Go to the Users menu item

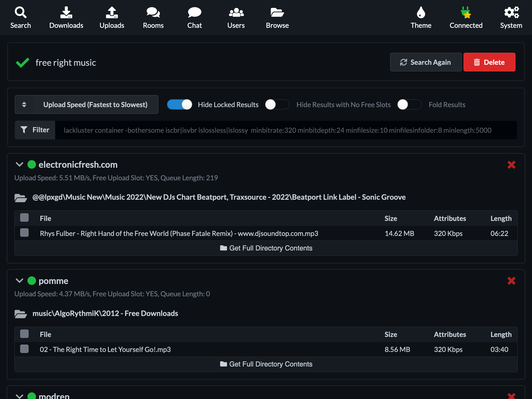(236, 17)
